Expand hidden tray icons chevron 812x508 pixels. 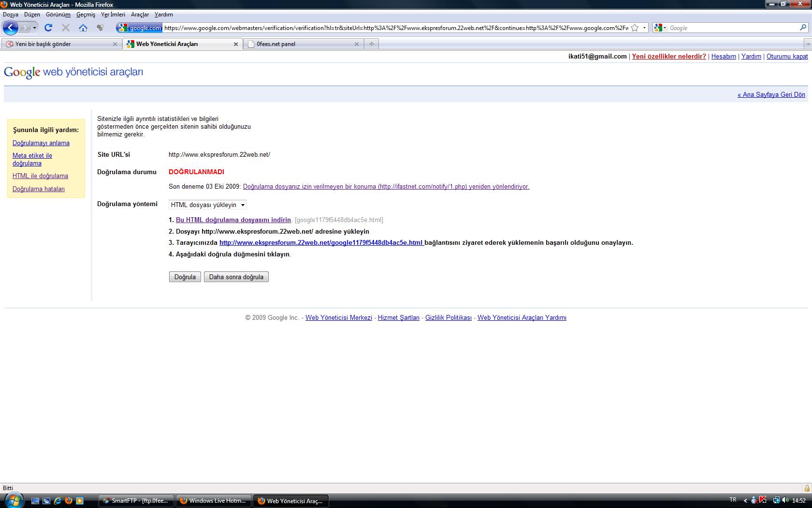coord(745,501)
